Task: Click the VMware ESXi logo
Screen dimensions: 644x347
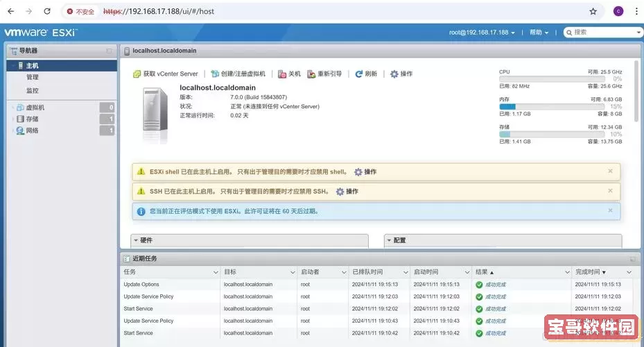Action: 41,32
